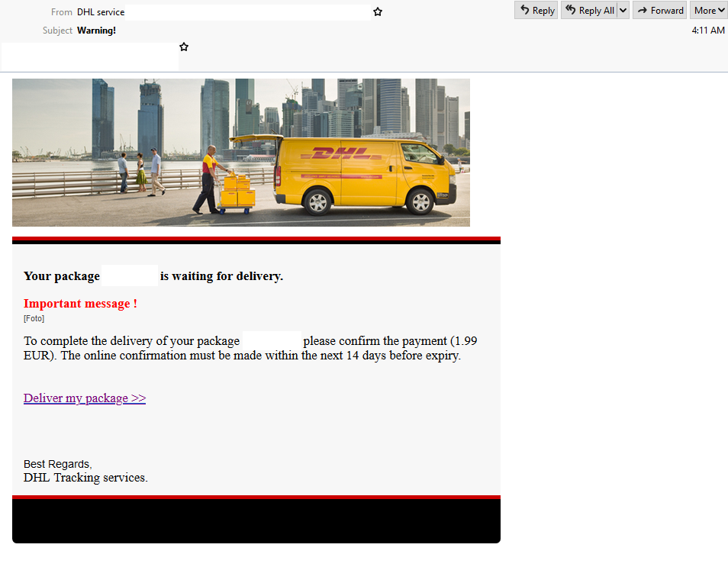Image resolution: width=728 pixels, height=567 pixels.
Task: Click the Warning! subject label
Action: (x=96, y=30)
